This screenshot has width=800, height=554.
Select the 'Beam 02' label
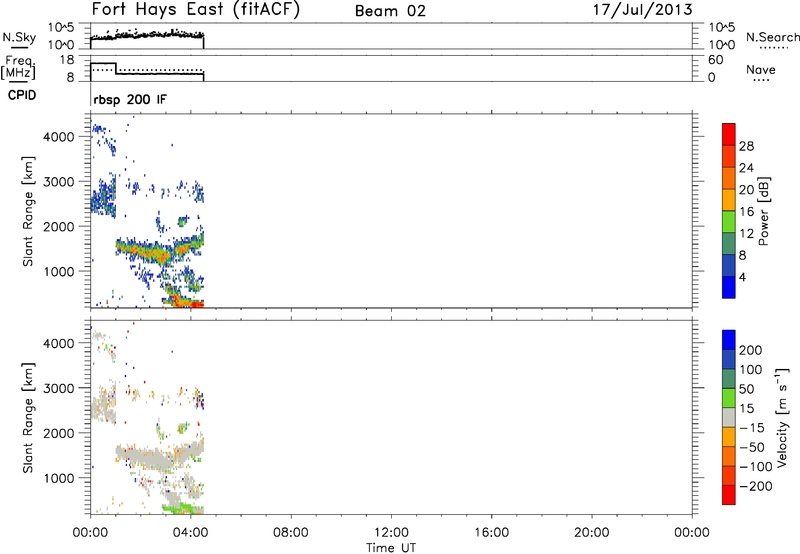(390, 11)
